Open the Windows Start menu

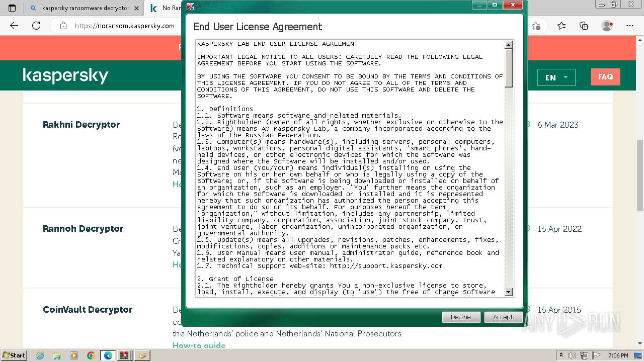coord(14,355)
